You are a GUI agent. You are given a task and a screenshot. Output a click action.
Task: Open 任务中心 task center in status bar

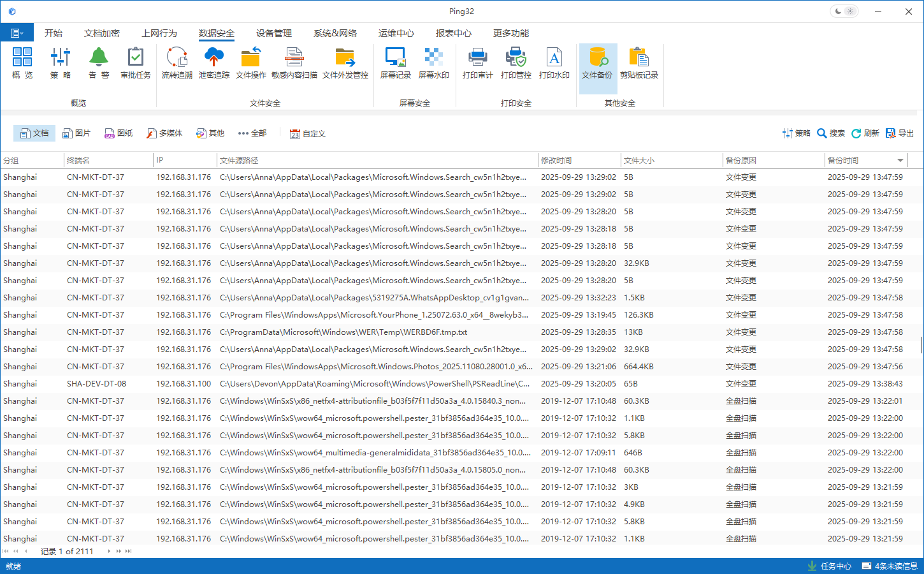[829, 566]
